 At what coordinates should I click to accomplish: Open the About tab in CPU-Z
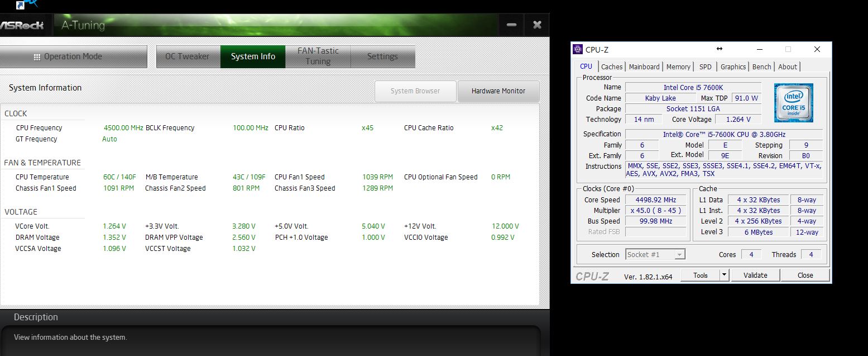tap(788, 67)
